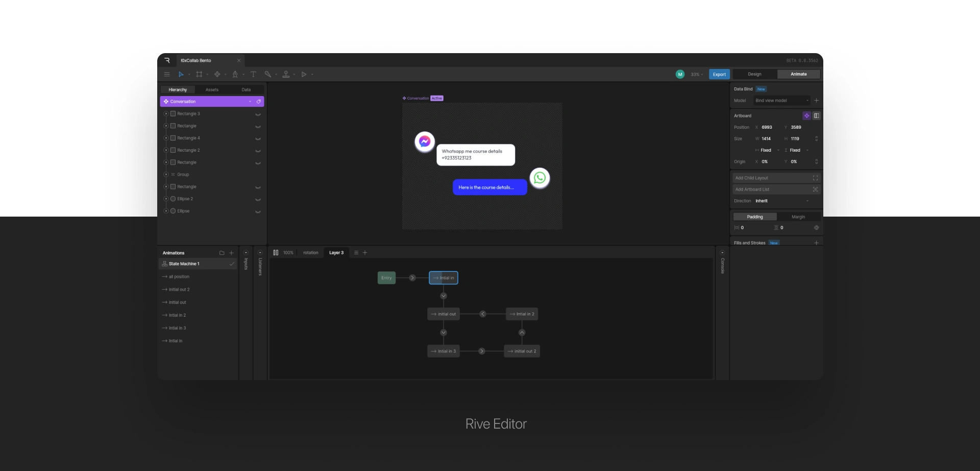Image resolution: width=980 pixels, height=471 pixels.
Task: Click Add Artboard List button
Action: coord(776,190)
